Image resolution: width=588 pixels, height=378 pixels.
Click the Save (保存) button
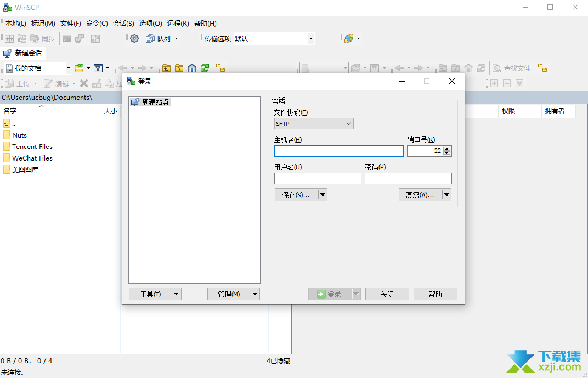[x=297, y=195]
